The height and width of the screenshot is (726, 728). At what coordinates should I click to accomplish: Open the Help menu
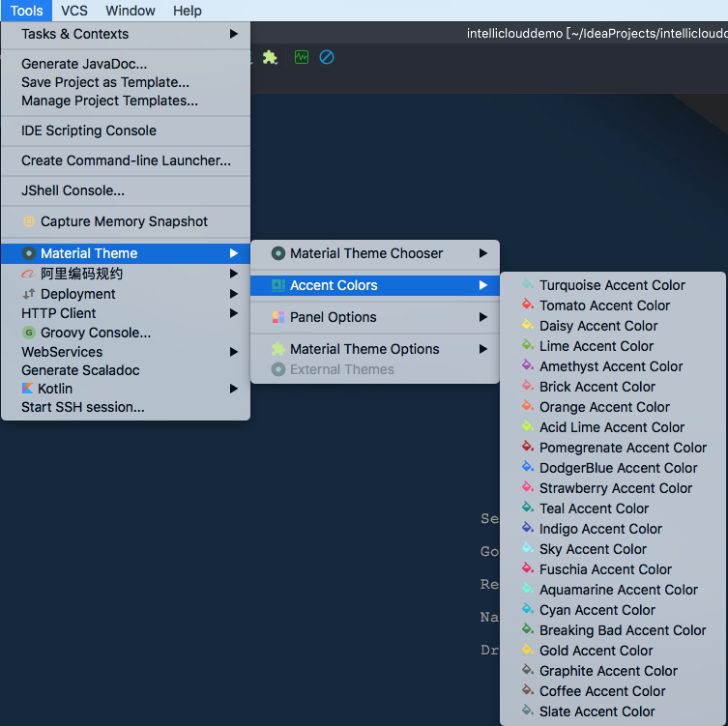[188, 11]
